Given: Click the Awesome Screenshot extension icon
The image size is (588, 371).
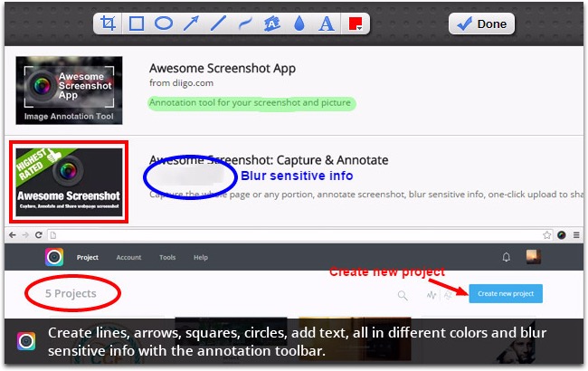Looking at the screenshot, I should pos(562,235).
